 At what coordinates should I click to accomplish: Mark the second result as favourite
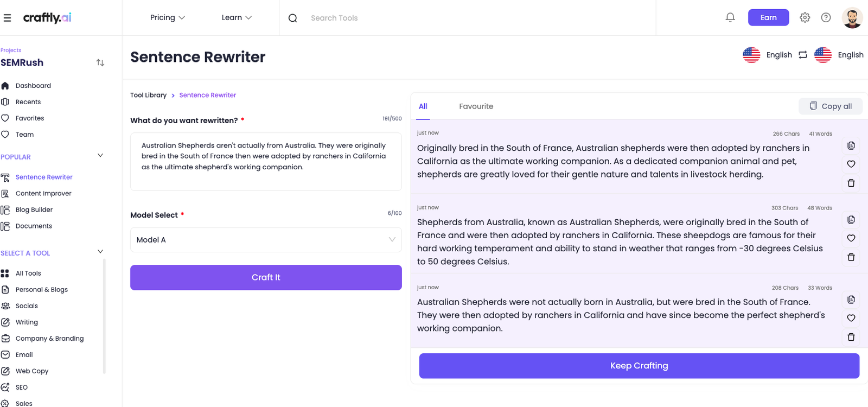851,238
